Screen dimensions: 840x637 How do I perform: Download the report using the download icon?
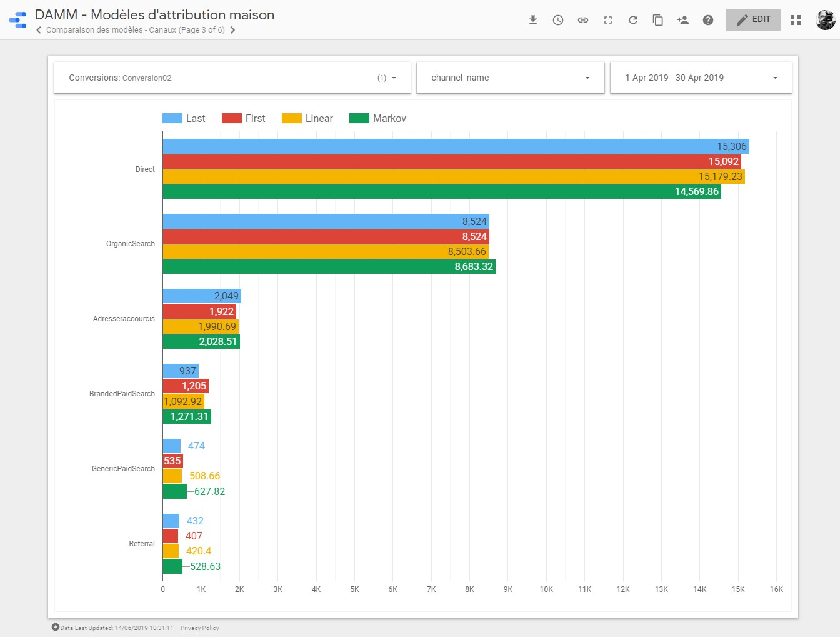pos(533,20)
